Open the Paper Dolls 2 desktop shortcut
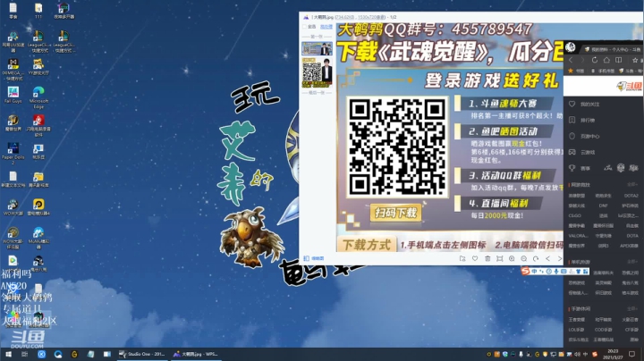 (13, 154)
